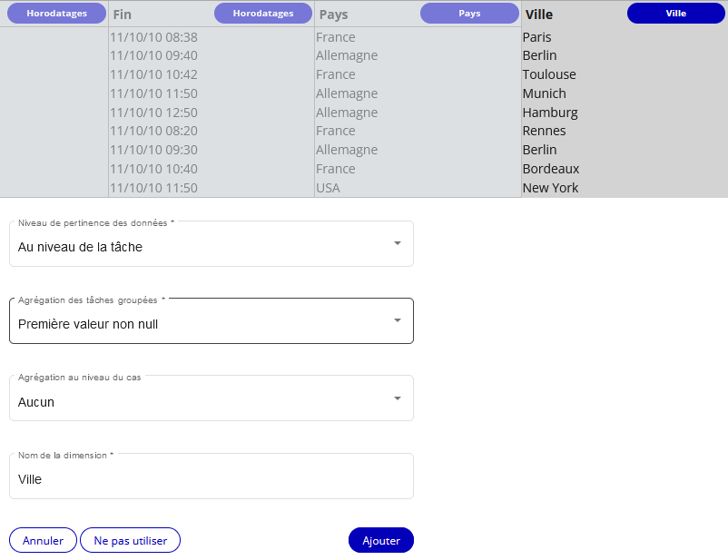This screenshot has width=728, height=560.
Task: Confirm with the Ajouter button
Action: pos(380,540)
